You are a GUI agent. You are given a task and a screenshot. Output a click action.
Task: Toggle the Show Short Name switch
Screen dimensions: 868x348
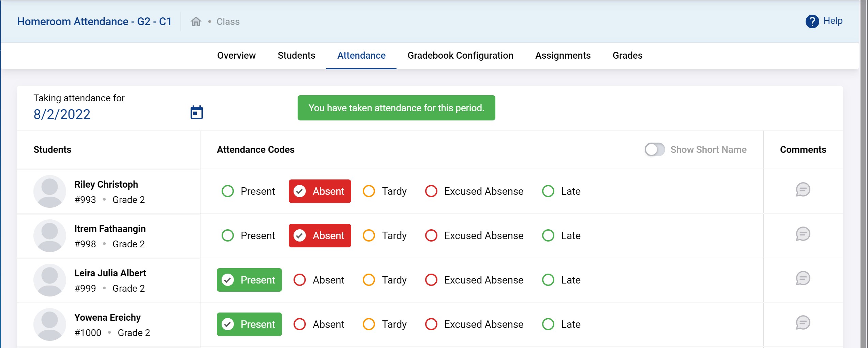click(654, 149)
